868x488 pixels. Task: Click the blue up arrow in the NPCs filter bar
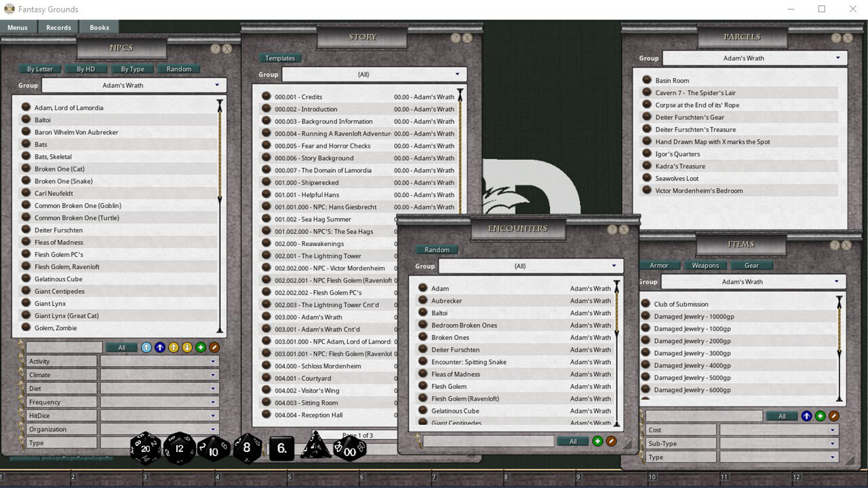click(160, 347)
